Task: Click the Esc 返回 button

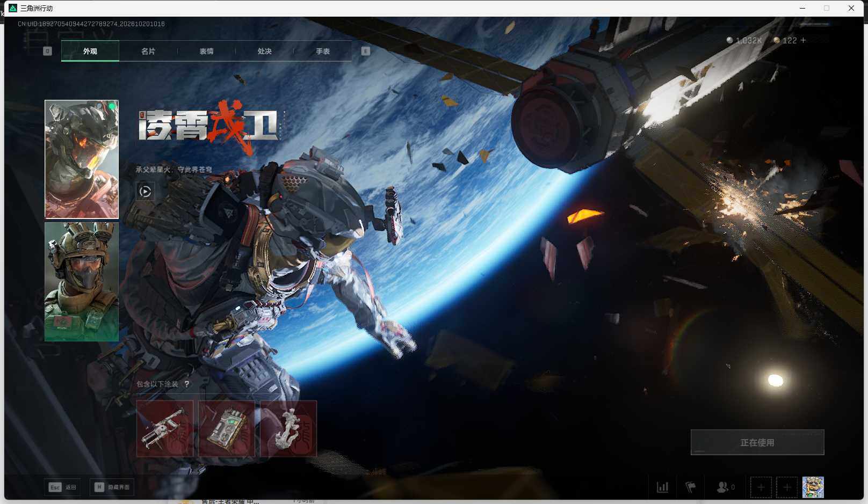Action: coord(63,487)
